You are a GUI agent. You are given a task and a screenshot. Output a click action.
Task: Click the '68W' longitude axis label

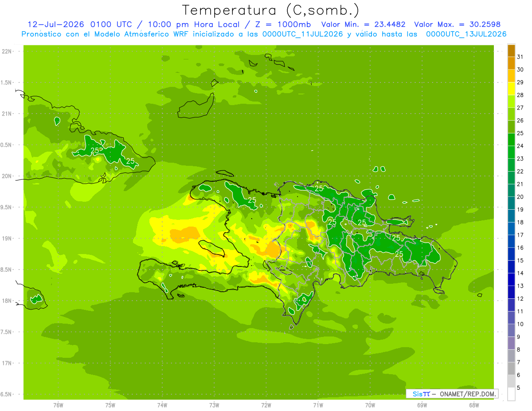[473, 405]
